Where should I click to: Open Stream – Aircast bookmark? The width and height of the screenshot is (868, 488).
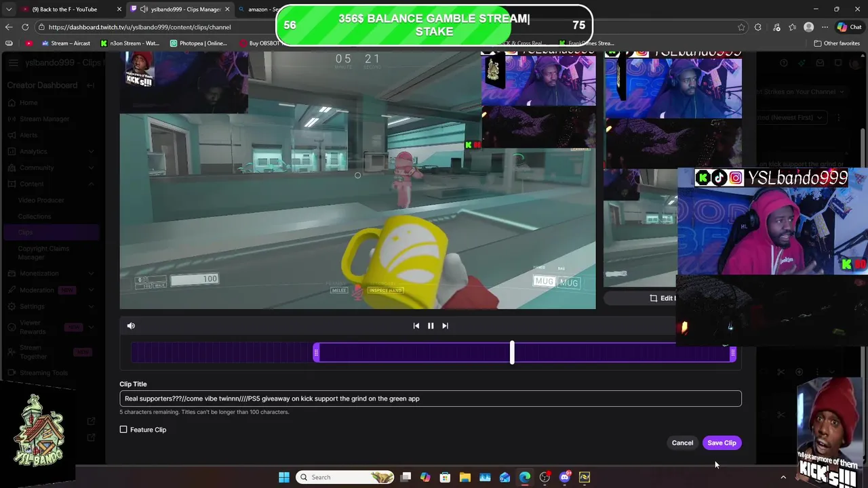tap(66, 43)
